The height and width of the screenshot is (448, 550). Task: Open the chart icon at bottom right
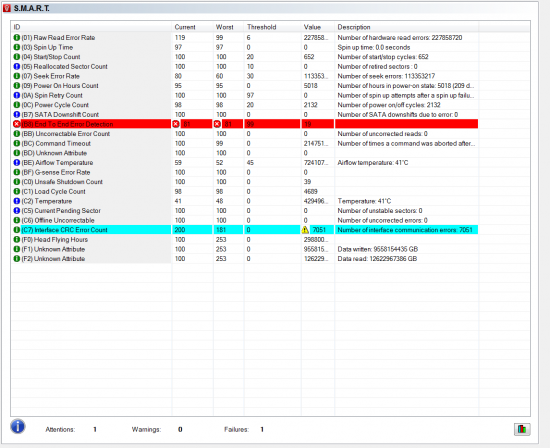522,429
